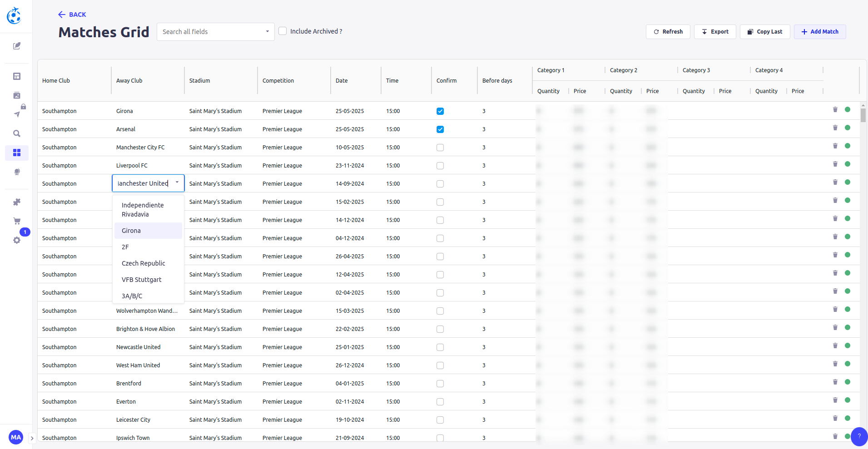Delete the Manchester City FC match row
The height and width of the screenshot is (449, 868).
point(835,146)
